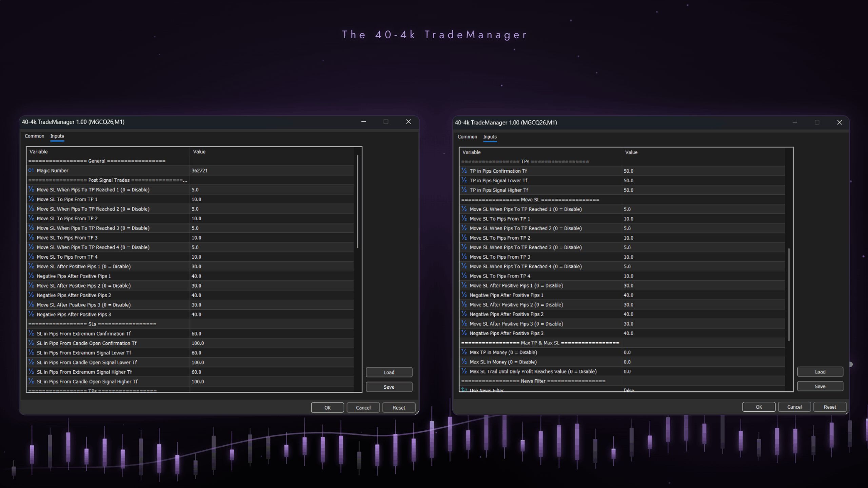Image resolution: width=868 pixels, height=488 pixels.
Task: Click the Load button in right window
Action: coord(820,372)
